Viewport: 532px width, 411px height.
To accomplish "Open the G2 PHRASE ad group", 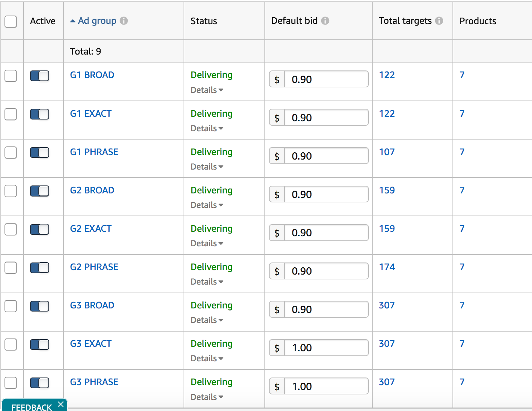I will 94,267.
